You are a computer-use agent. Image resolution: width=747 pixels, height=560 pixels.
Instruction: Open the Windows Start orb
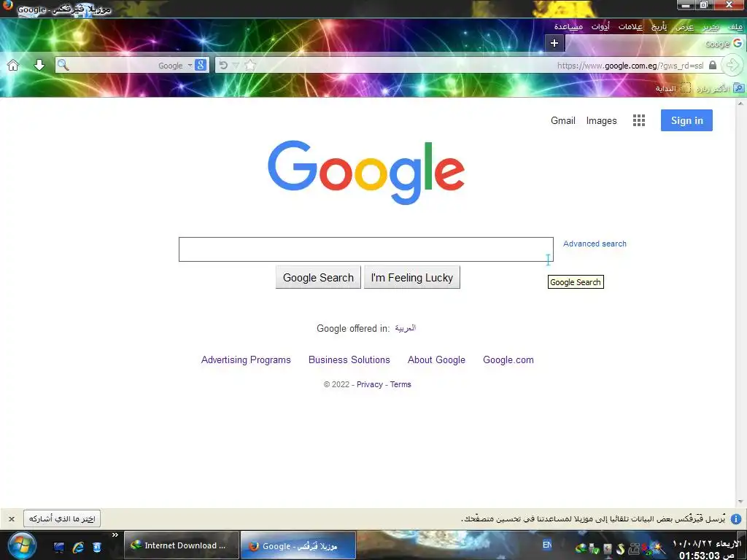click(x=21, y=545)
